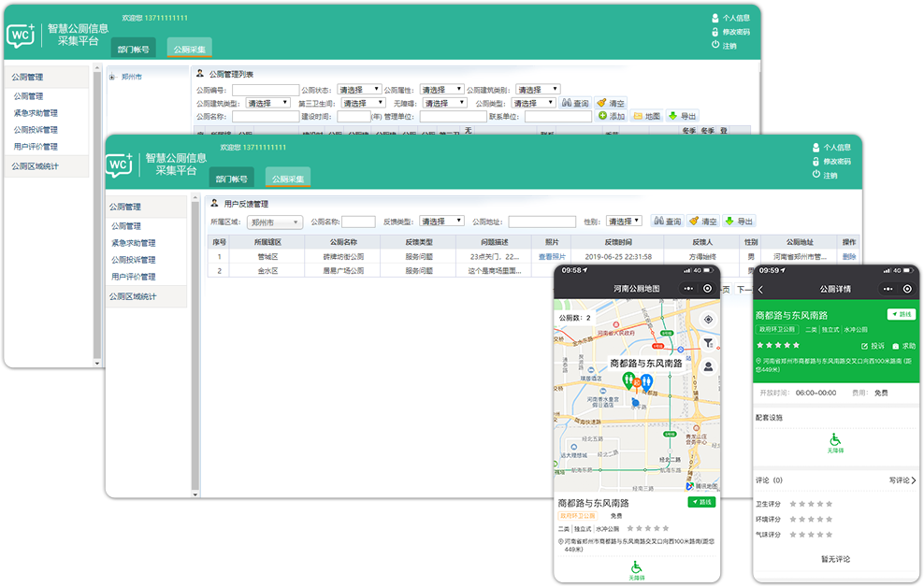This screenshot has height=587, width=924.
Task: Tap the filter funnel icon on phone map
Action: click(708, 343)
